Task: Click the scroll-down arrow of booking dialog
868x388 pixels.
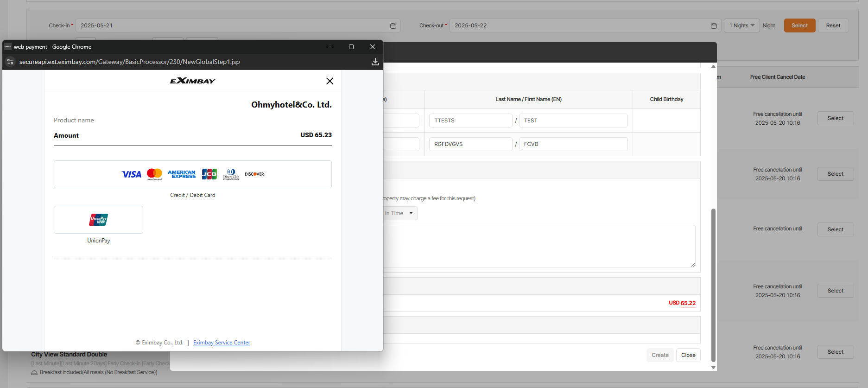Action: pyautogui.click(x=713, y=367)
